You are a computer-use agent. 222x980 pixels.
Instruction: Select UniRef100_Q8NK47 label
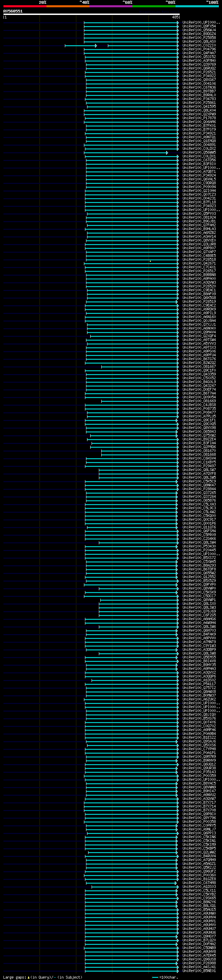pyautogui.click(x=199, y=485)
